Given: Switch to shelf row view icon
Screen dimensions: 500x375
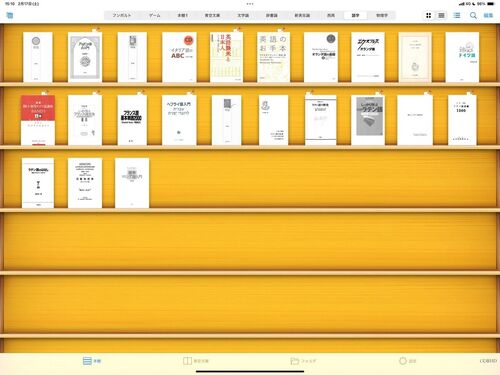Looking at the screenshot, I should point(441,15).
